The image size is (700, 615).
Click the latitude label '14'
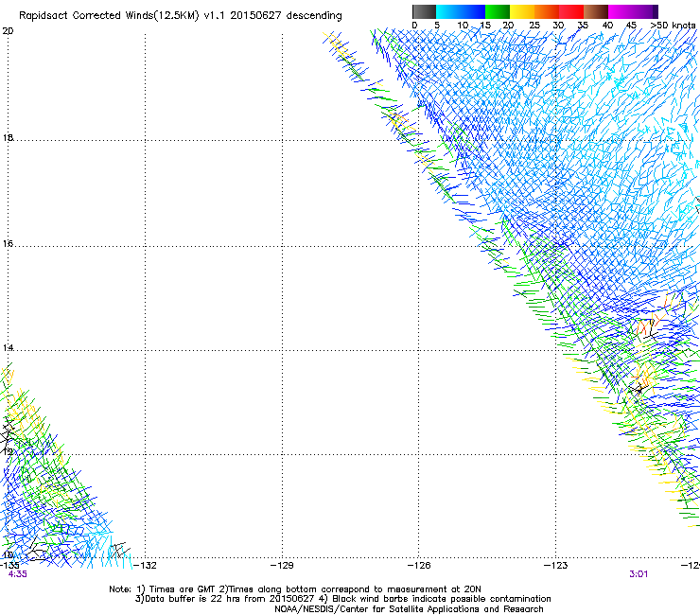click(8, 348)
